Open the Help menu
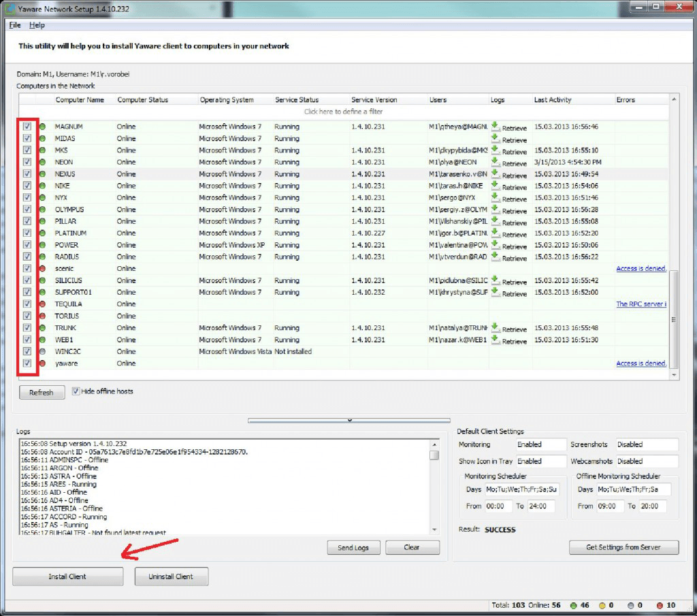 (x=37, y=25)
